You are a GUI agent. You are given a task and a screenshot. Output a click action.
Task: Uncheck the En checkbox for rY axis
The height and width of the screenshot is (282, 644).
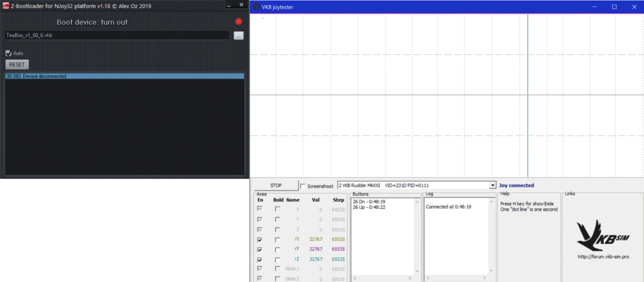[x=260, y=250]
